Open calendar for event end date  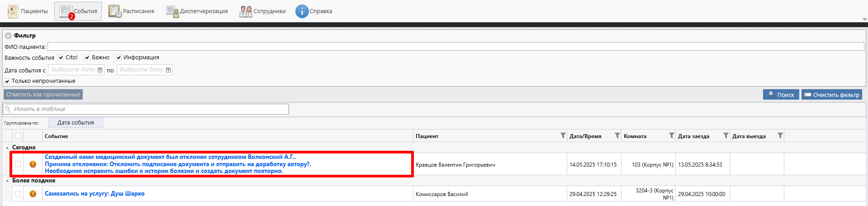tap(168, 70)
